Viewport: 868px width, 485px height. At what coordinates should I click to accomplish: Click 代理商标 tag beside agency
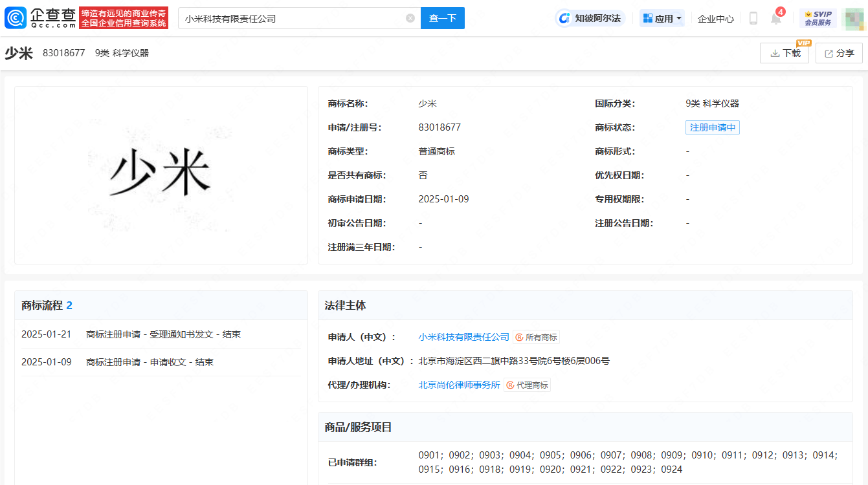coord(528,385)
